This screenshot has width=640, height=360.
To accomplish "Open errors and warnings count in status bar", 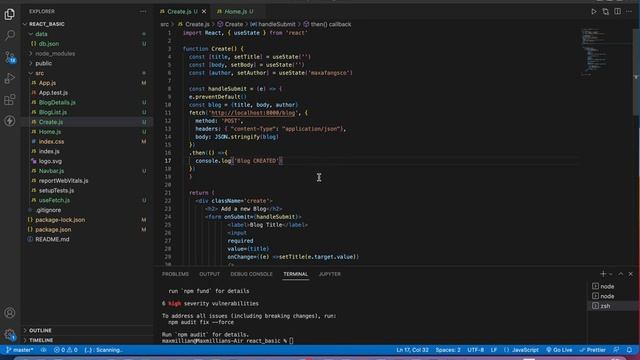I will pos(65,350).
